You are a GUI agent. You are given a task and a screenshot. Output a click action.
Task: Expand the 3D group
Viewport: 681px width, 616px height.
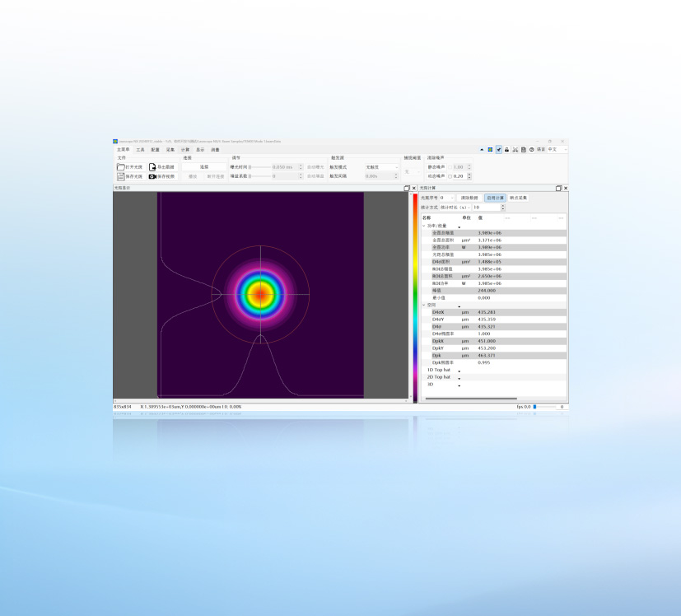coord(459,385)
